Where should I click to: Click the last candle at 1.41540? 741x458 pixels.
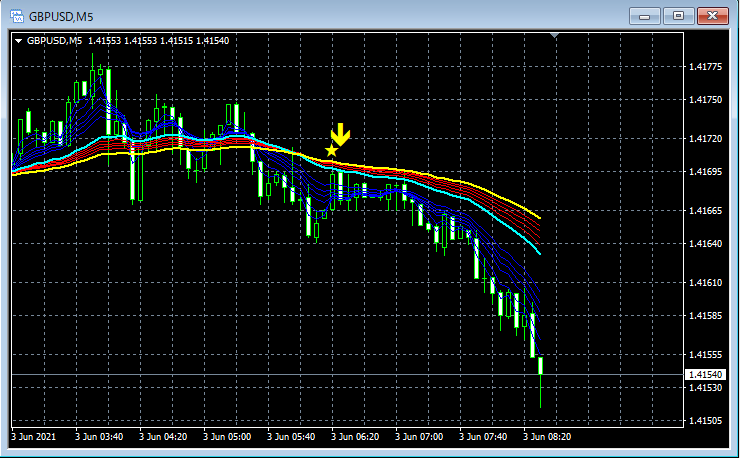tap(541, 366)
